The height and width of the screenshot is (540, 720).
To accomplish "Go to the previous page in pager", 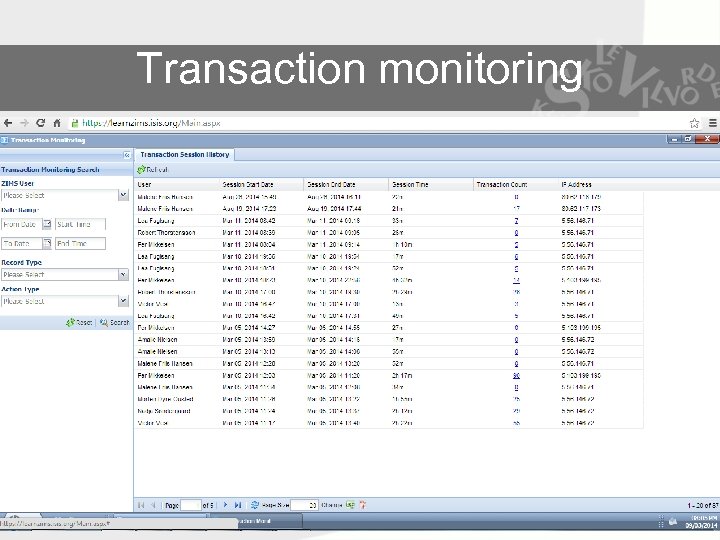I will tap(153, 505).
